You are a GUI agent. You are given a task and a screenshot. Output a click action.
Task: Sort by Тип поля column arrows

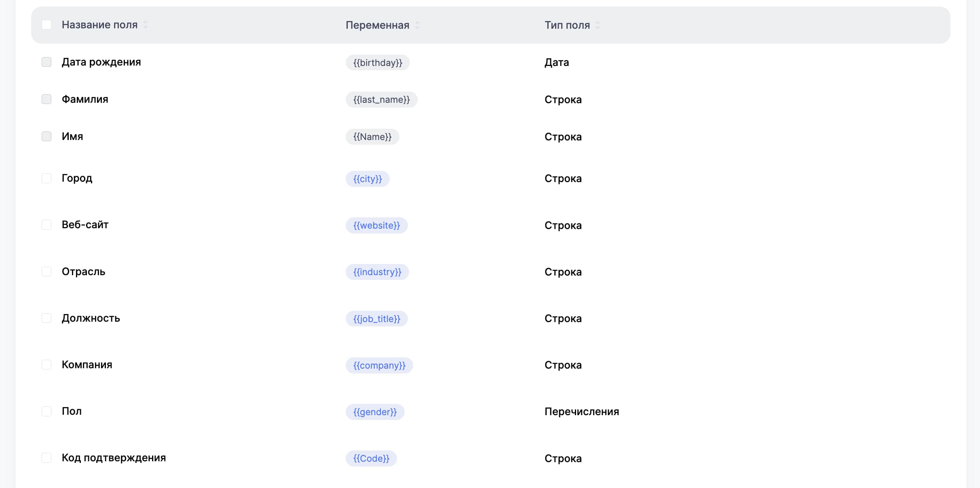tap(598, 25)
